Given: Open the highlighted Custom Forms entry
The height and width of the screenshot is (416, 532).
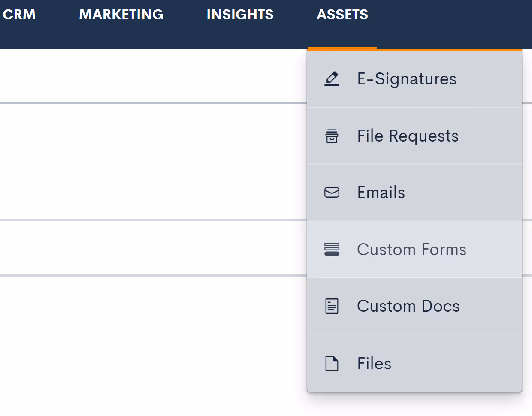Looking at the screenshot, I should (x=414, y=249).
